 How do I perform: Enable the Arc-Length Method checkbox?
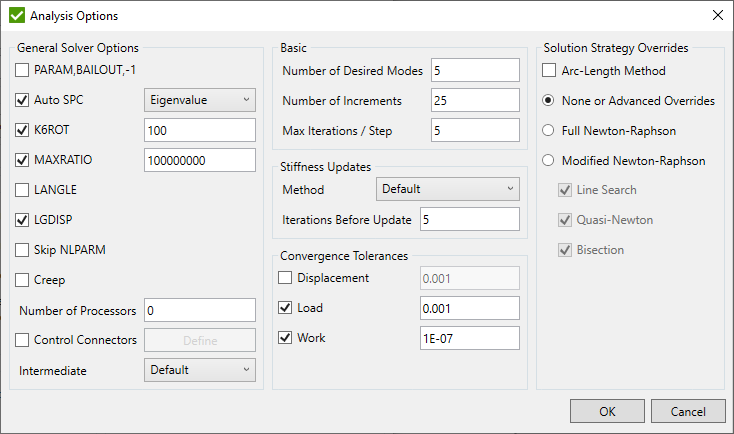(x=549, y=71)
